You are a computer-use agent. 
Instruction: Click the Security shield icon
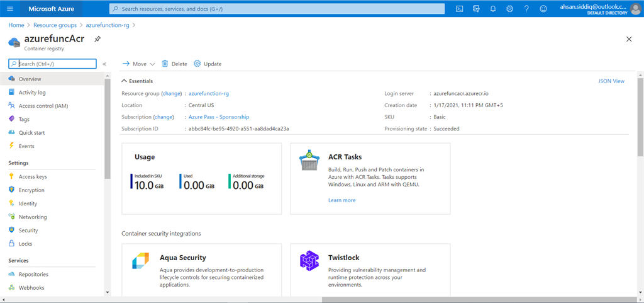pyautogui.click(x=11, y=230)
